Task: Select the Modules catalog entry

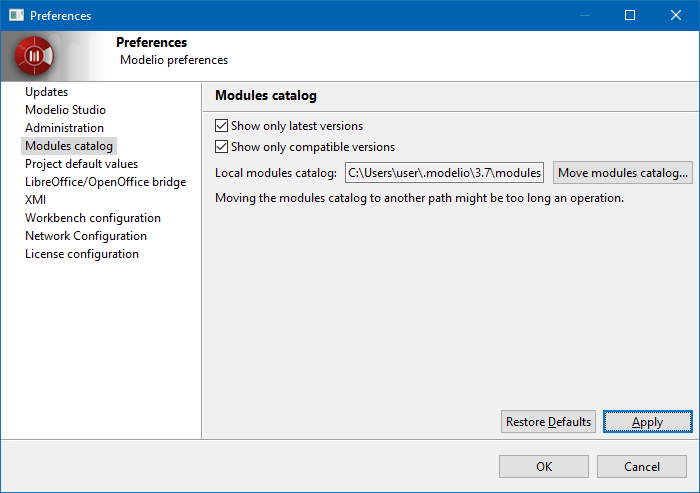Action: coord(69,146)
